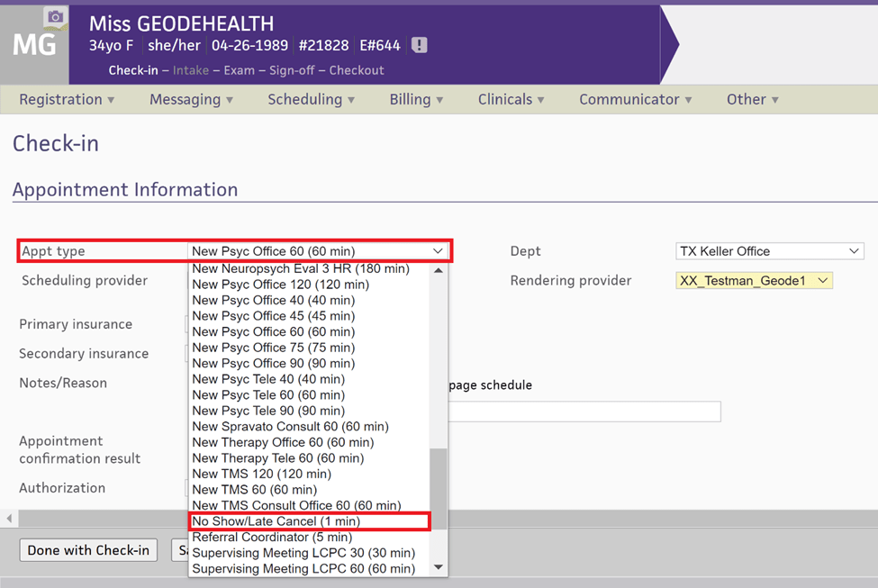Click the alert exclamation icon in patient banner
This screenshot has height=588, width=878.
point(419,44)
